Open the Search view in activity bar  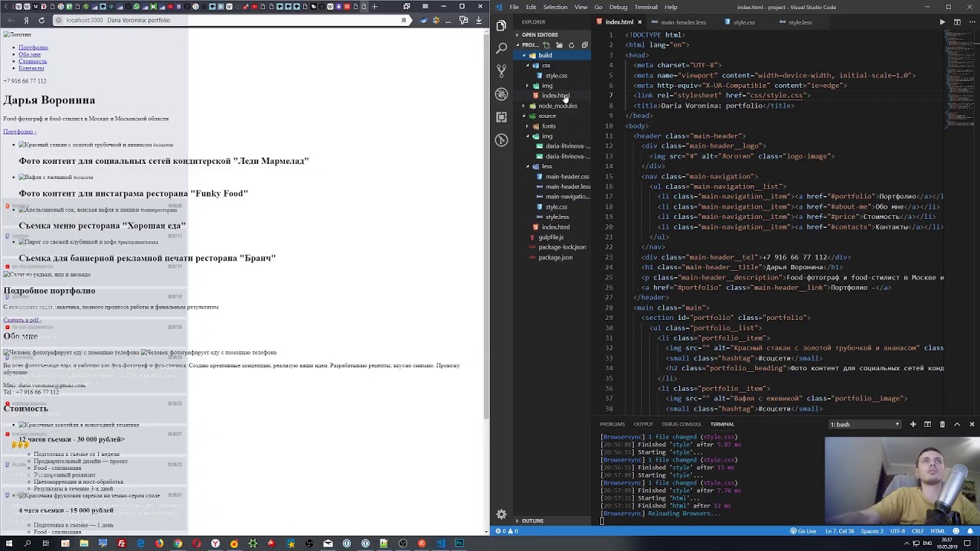pos(501,48)
